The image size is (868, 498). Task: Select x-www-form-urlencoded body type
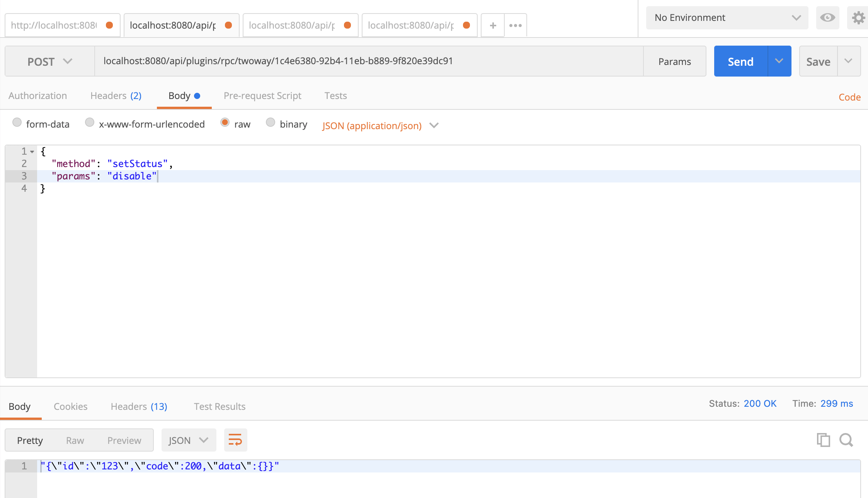(90, 123)
